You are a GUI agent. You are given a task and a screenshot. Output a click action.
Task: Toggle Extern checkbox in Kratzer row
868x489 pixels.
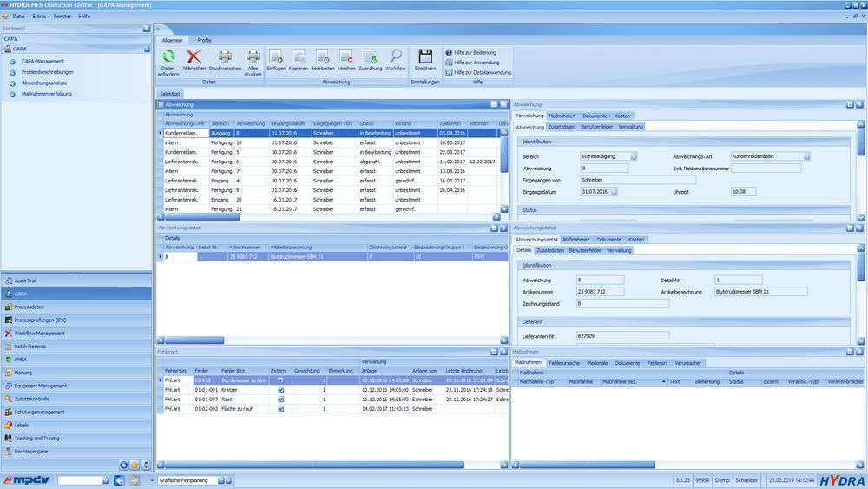click(x=280, y=390)
